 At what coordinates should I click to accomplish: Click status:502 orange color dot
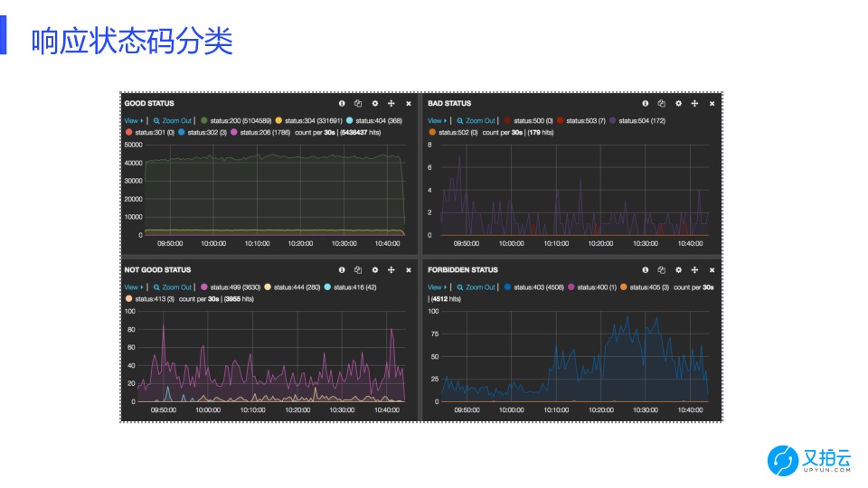432,132
